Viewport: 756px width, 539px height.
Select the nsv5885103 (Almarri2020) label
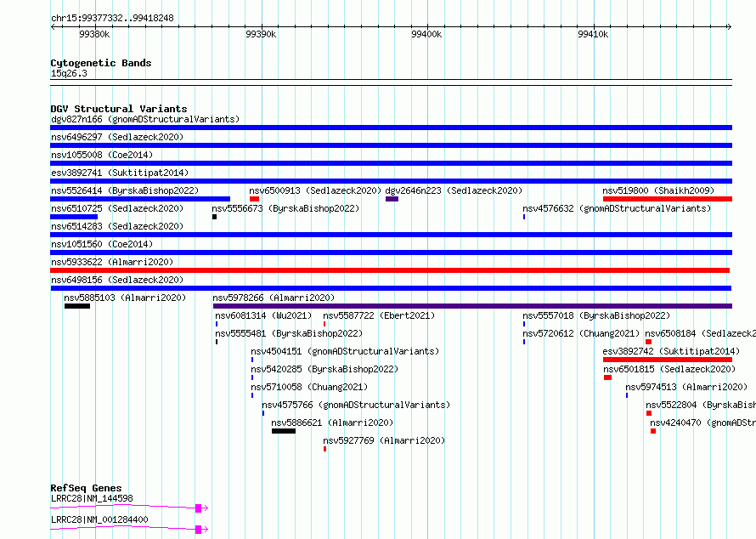pyautogui.click(x=125, y=298)
